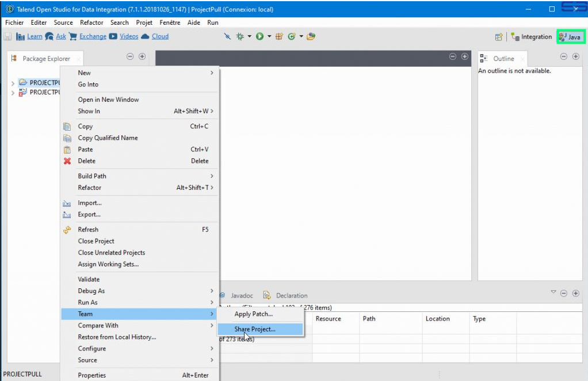Open the Run menu in menu bar
The image size is (588, 381).
tap(213, 22)
